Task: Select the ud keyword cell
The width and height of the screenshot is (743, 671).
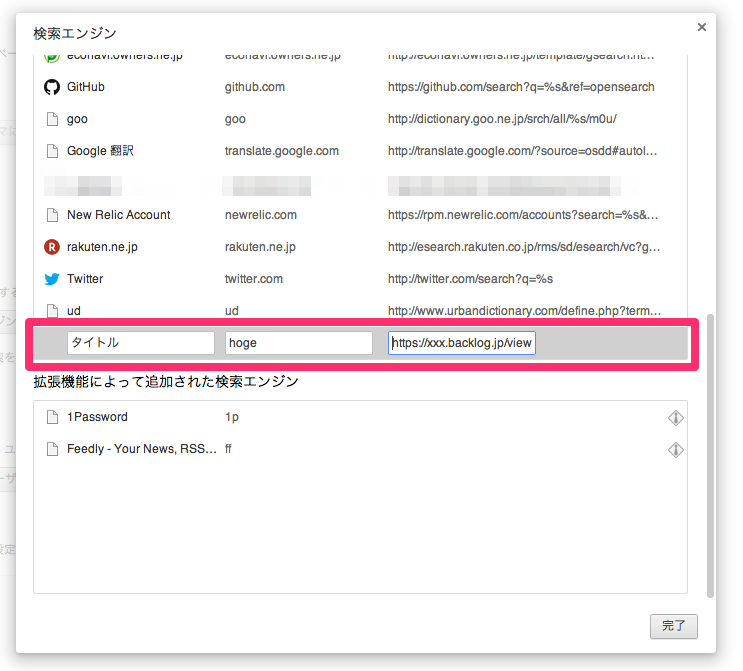Action: click(232, 311)
